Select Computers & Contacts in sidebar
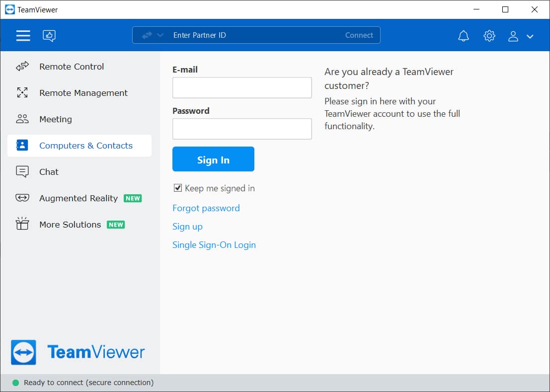The width and height of the screenshot is (550, 392). tap(79, 146)
